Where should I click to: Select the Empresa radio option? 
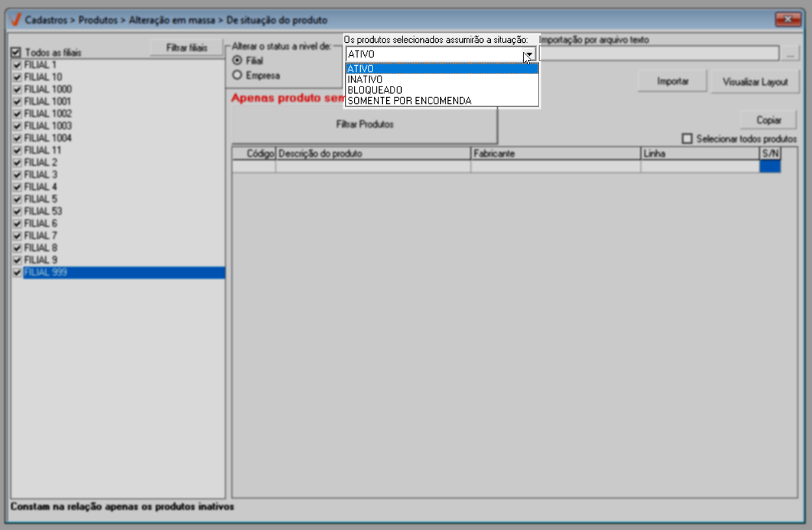click(x=237, y=75)
